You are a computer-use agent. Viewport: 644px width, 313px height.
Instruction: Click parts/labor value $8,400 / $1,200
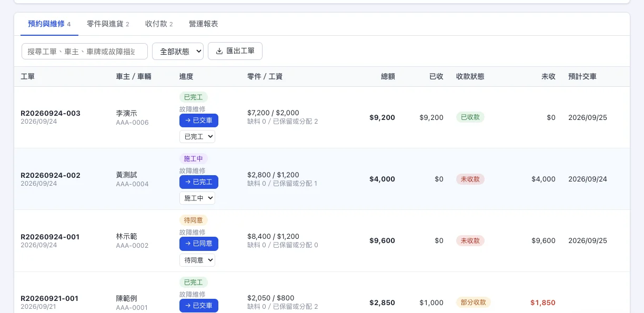[x=273, y=236]
